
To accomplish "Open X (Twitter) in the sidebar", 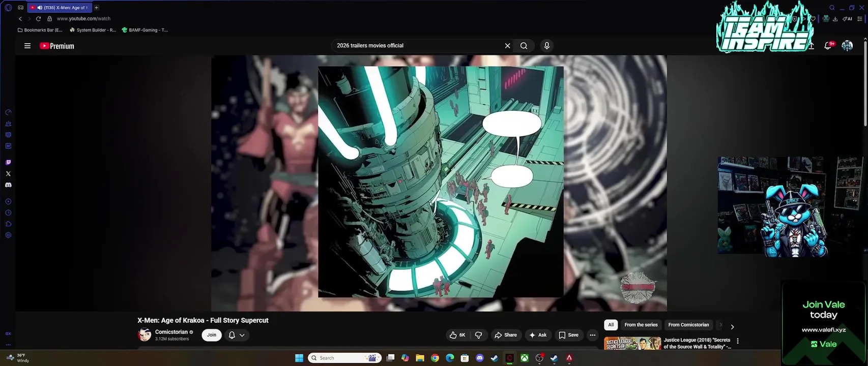I will [8, 174].
